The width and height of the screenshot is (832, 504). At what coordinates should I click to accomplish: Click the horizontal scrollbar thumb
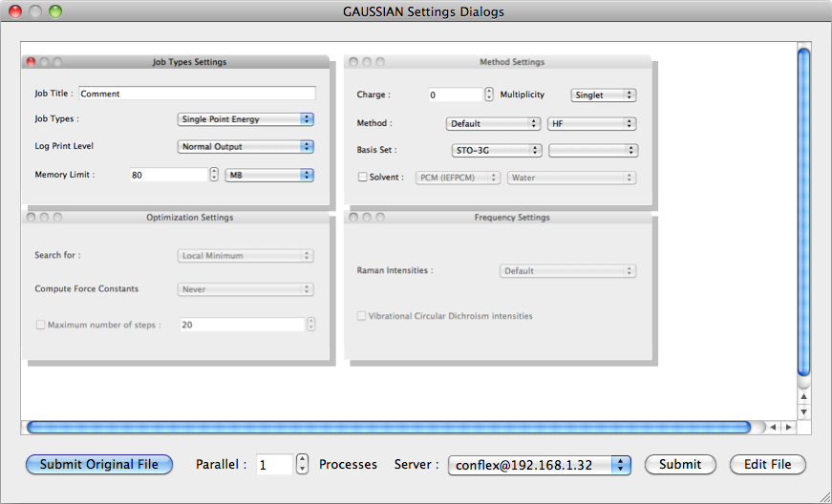click(389, 427)
